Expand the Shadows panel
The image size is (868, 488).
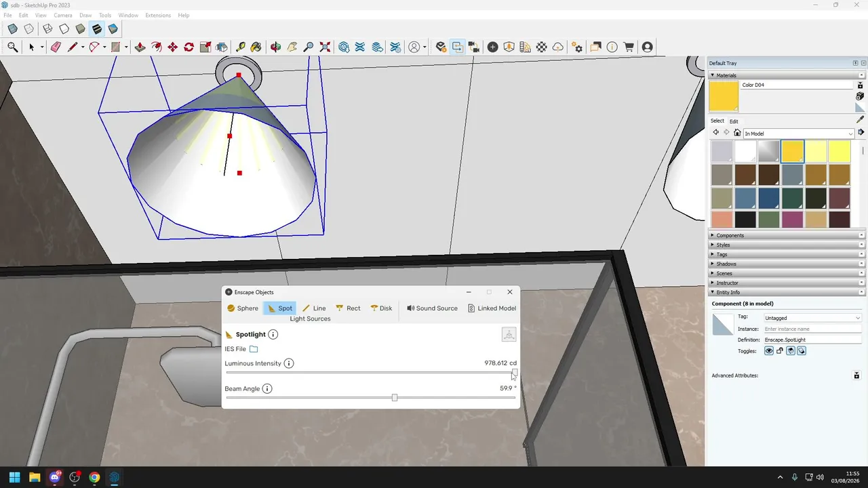tap(787, 264)
